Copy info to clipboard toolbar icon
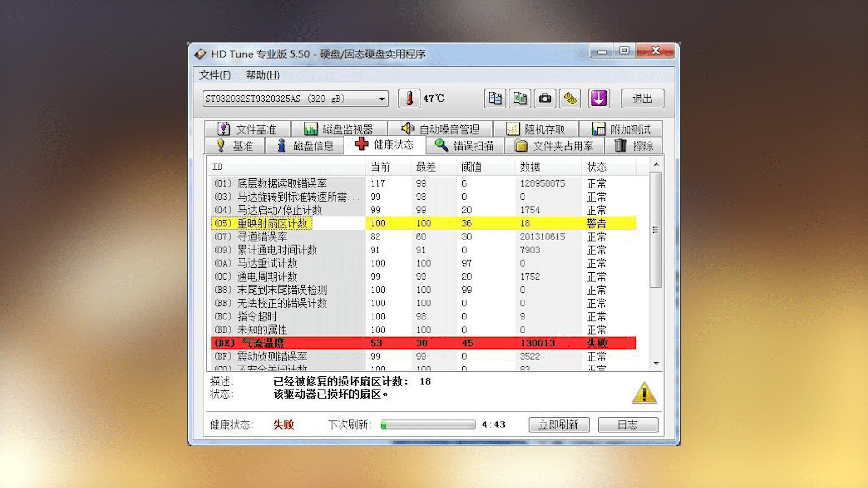 tap(495, 99)
